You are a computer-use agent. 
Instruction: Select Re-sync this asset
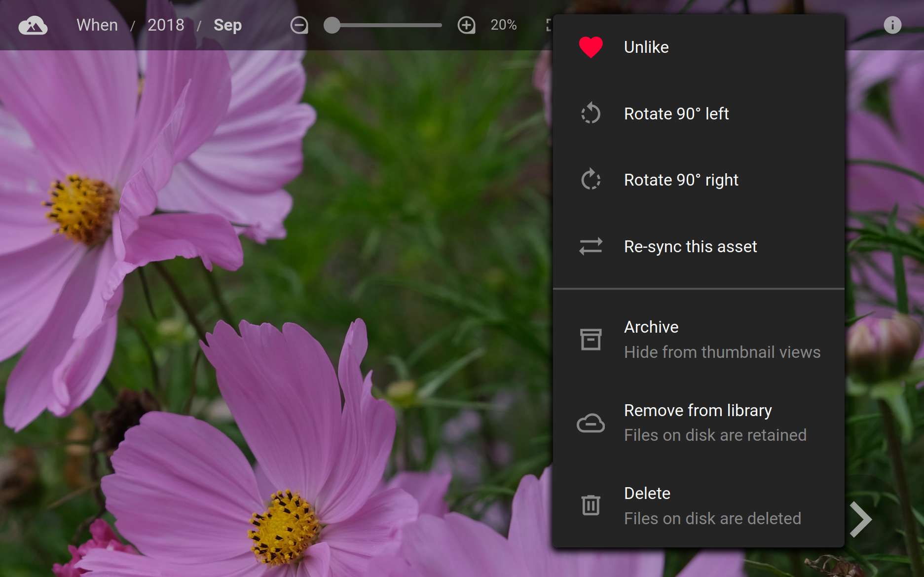pos(699,246)
